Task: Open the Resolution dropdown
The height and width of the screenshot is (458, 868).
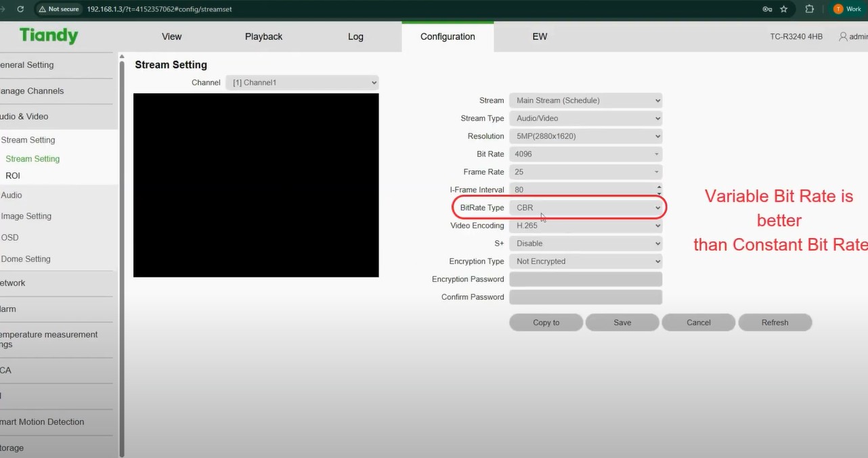Action: point(585,136)
